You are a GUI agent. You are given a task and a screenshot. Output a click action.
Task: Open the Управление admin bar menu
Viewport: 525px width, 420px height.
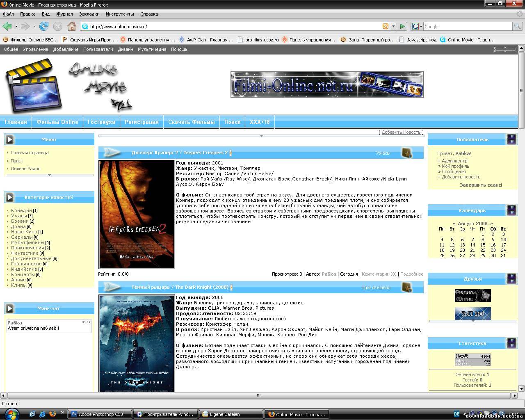coord(35,49)
